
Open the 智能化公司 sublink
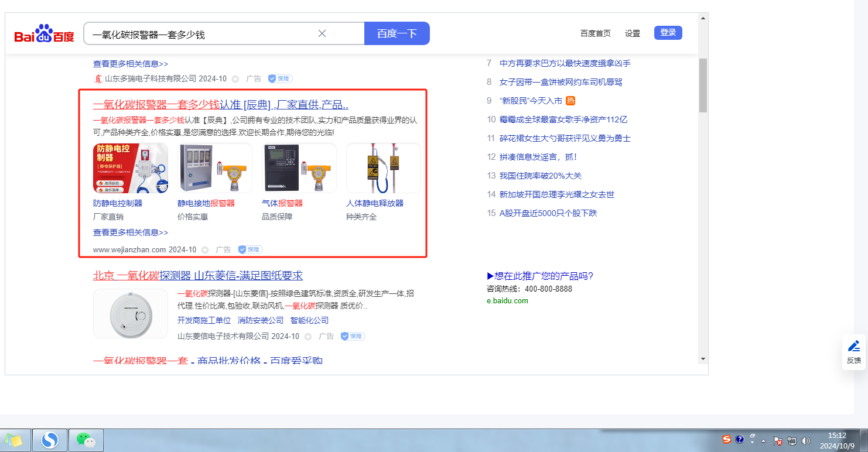309,320
